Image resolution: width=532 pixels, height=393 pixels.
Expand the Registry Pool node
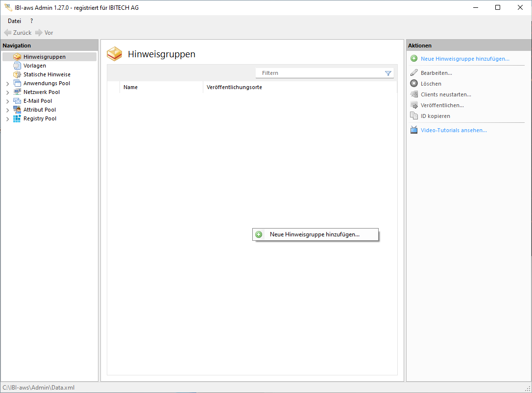(8, 119)
